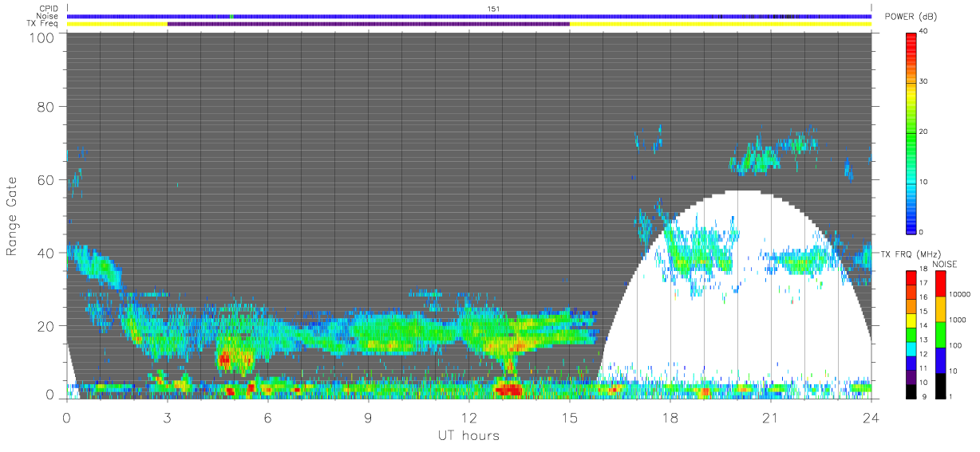Click the y-axis tick label '80'

(x=45, y=106)
